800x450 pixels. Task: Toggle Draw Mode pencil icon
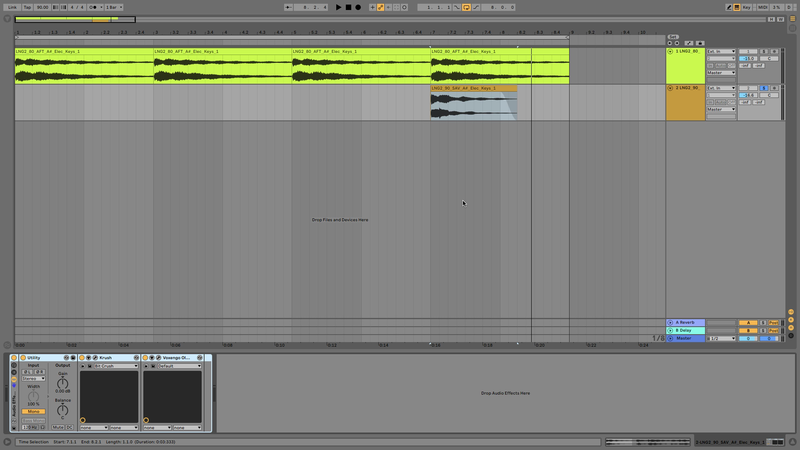[729, 7]
